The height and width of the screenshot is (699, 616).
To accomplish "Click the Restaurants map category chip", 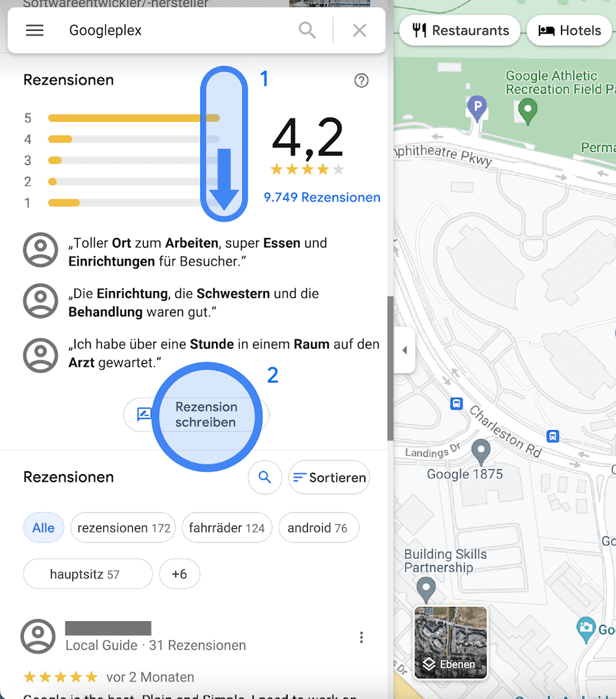I will click(x=460, y=30).
